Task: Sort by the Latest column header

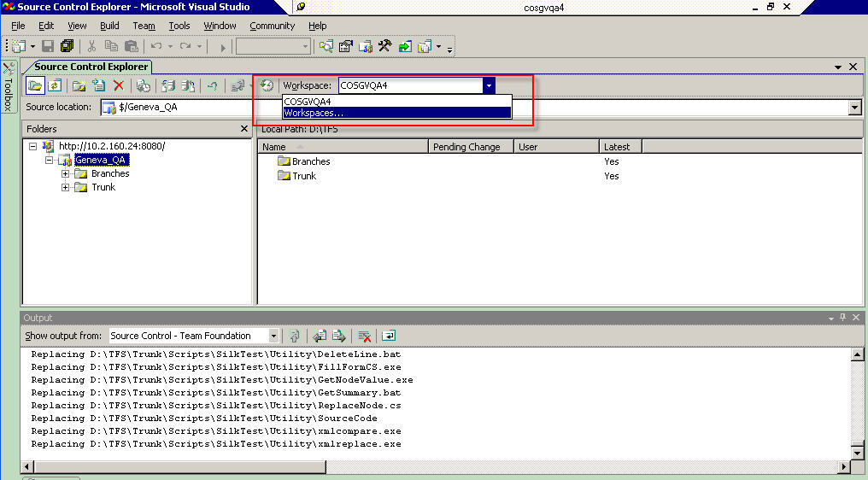Action: click(620, 147)
